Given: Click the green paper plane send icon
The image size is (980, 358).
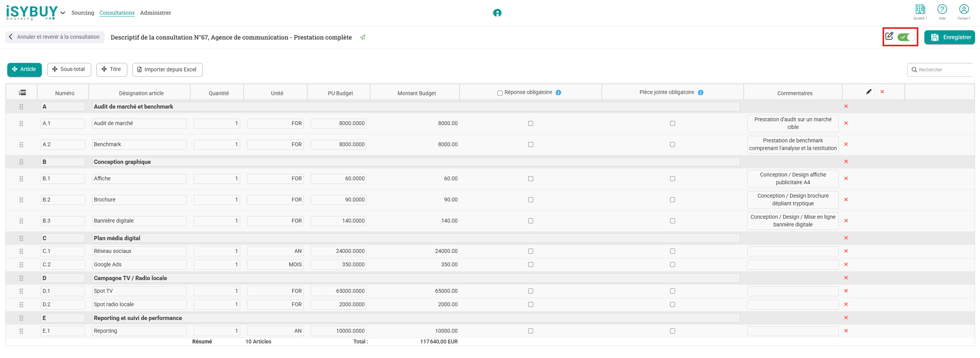Looking at the screenshot, I should pyautogui.click(x=362, y=37).
